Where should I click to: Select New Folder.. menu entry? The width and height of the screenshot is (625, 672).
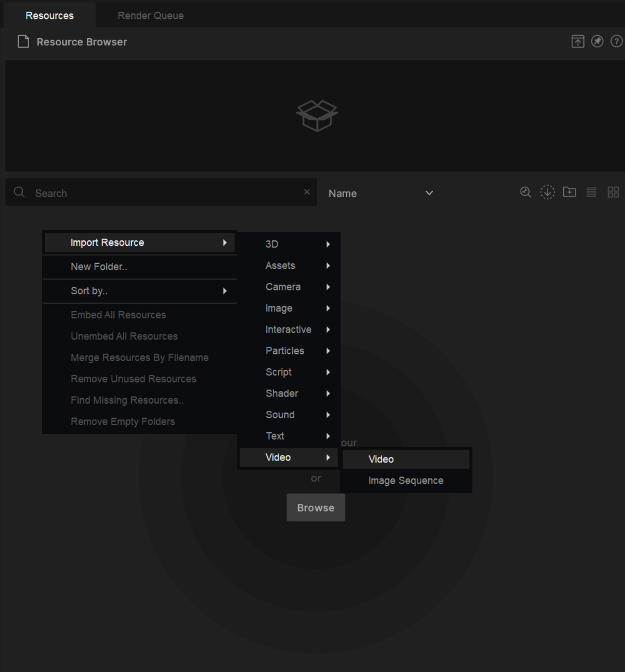point(140,267)
